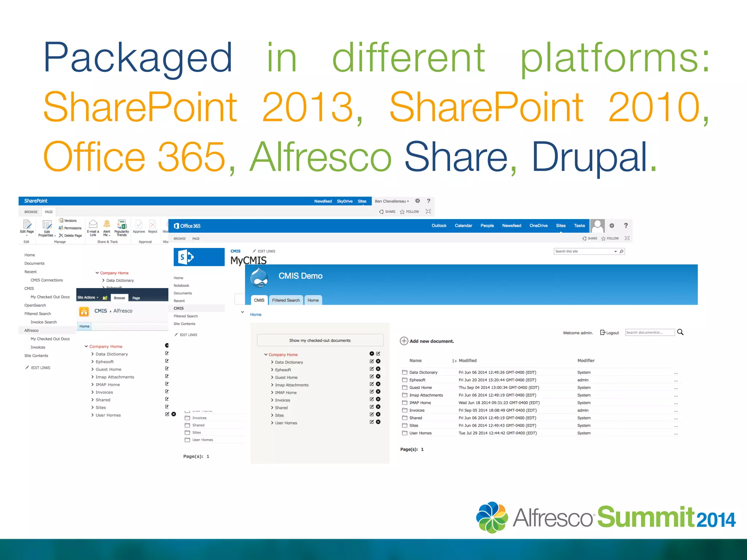Click SHARE in the Office 365 header
Screen dimensions: 747x560
[x=590, y=238]
